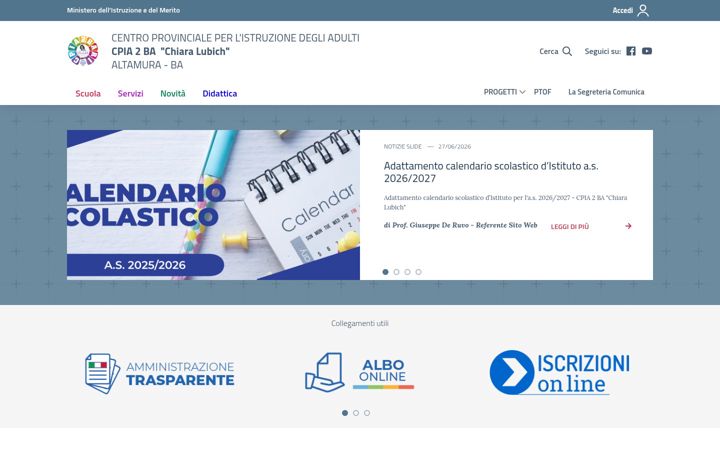
Task: Click the ALTAMURA - BA text
Action: [147, 65]
